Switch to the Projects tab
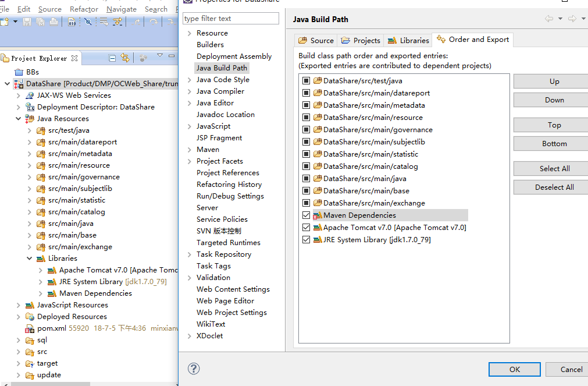 361,41
